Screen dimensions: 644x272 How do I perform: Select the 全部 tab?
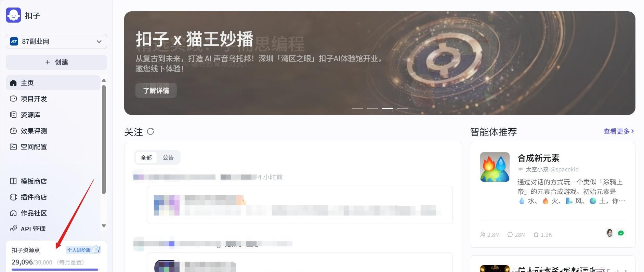click(146, 158)
